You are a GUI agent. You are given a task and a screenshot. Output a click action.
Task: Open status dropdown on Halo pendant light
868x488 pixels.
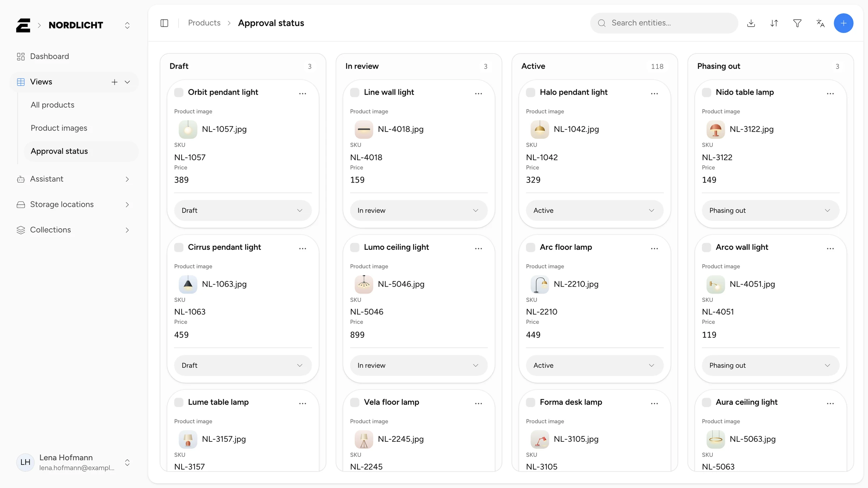pos(595,210)
